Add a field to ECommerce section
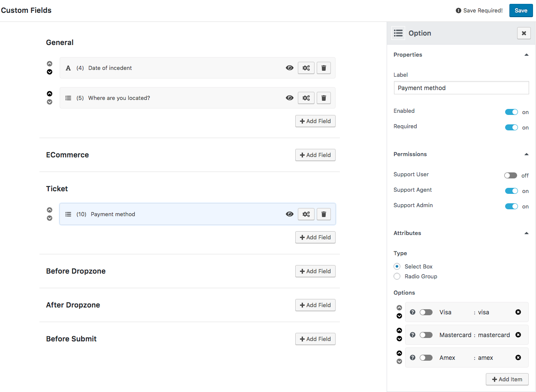This screenshot has height=392, width=536. [x=315, y=155]
